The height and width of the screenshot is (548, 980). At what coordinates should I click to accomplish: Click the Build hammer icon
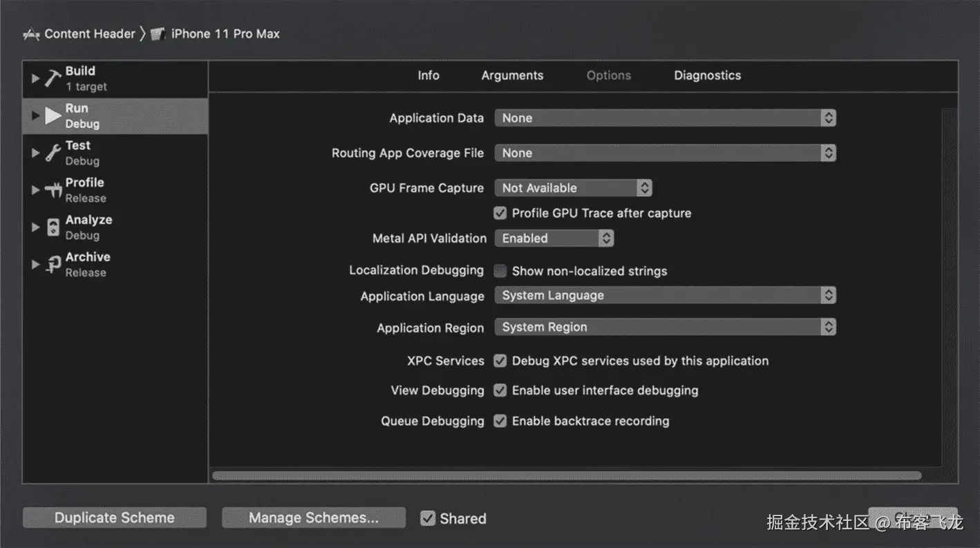point(53,78)
